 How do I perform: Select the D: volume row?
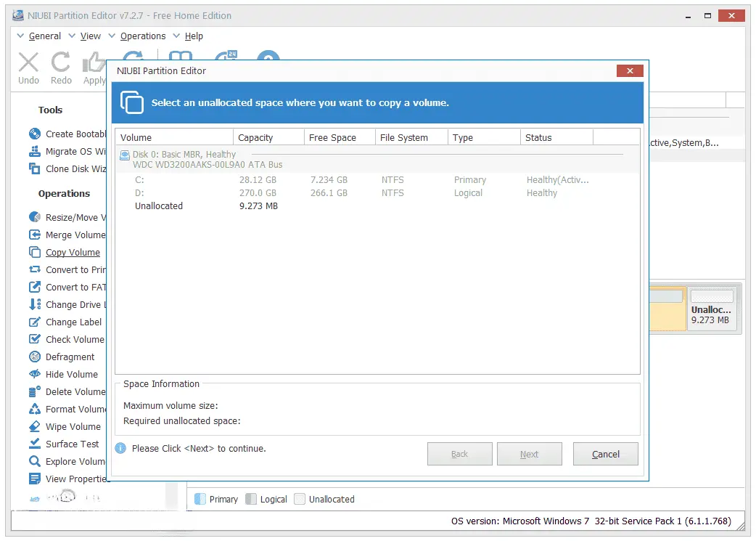pos(377,193)
